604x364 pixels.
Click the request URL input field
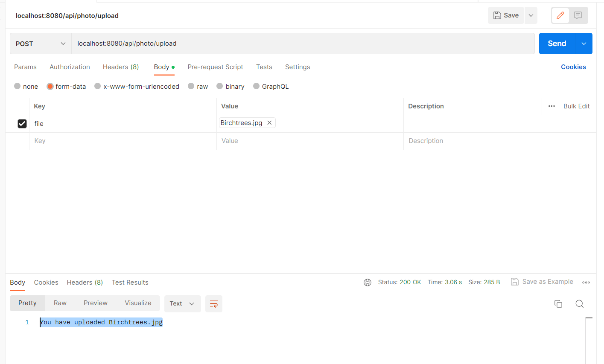(303, 44)
